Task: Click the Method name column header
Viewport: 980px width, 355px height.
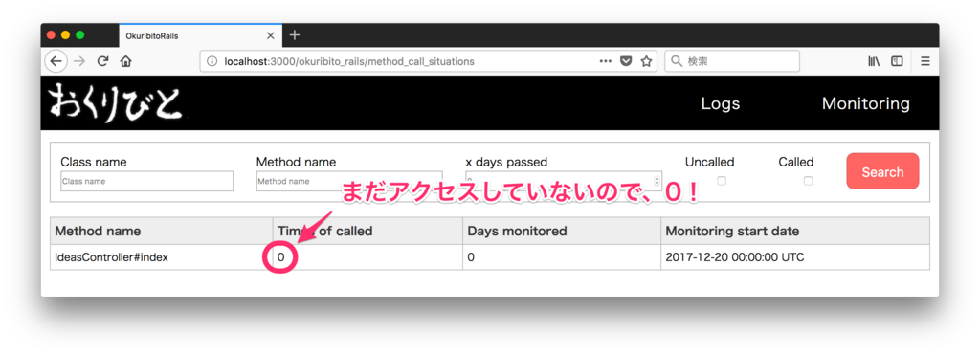Action: point(161,231)
